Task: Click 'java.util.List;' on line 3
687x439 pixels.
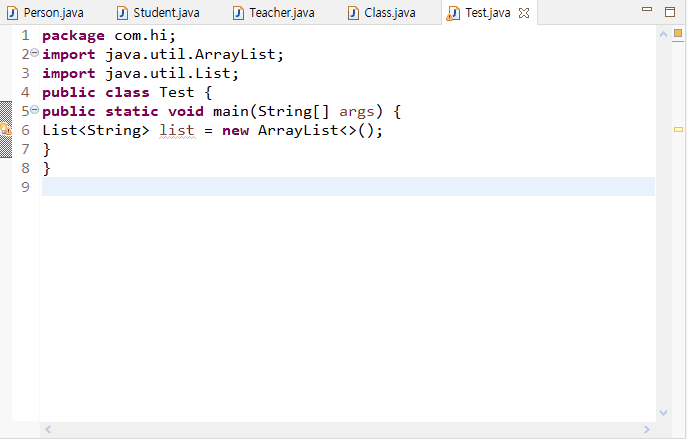Action: coord(172,73)
